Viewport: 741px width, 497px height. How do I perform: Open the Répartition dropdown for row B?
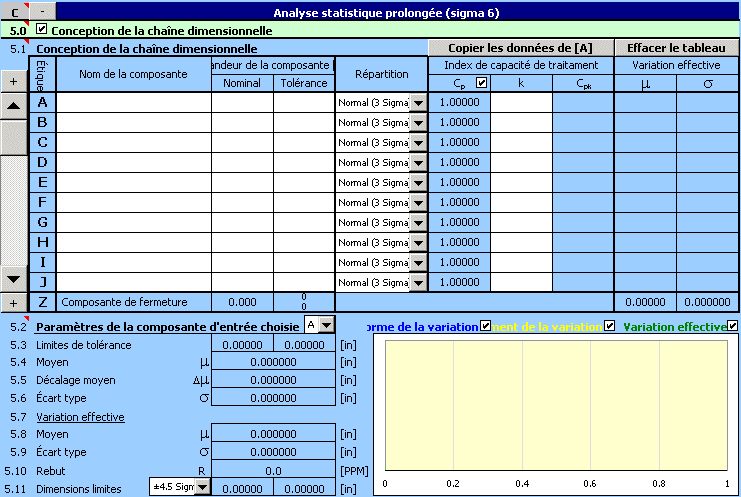click(418, 123)
